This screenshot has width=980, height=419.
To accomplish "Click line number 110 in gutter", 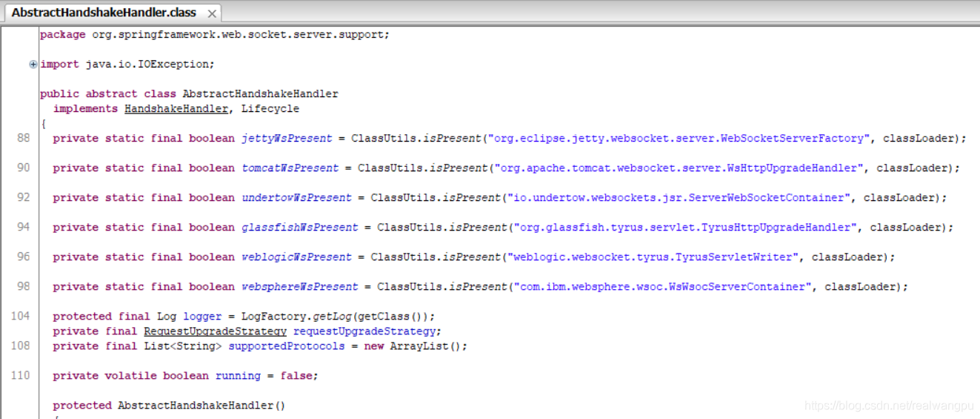I will (21, 375).
